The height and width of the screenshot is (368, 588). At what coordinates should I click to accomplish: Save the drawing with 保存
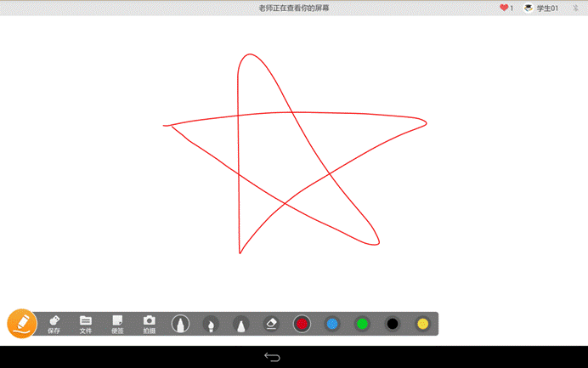pos(54,325)
